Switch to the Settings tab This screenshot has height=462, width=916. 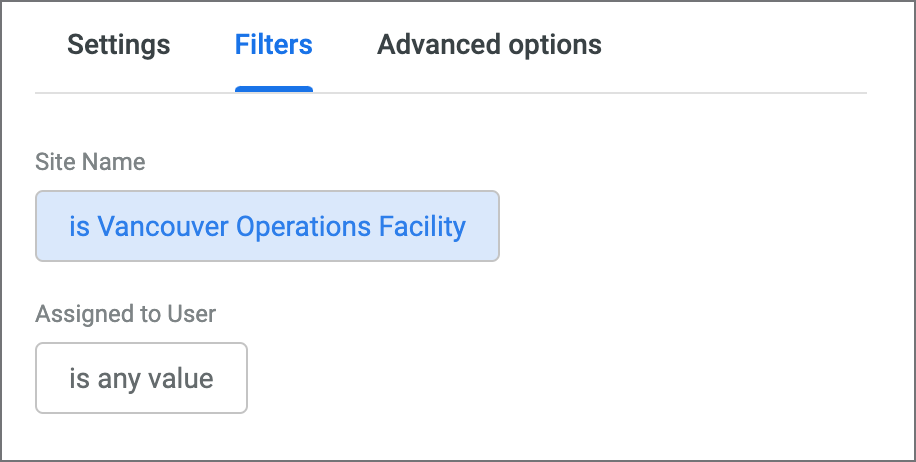coord(118,45)
